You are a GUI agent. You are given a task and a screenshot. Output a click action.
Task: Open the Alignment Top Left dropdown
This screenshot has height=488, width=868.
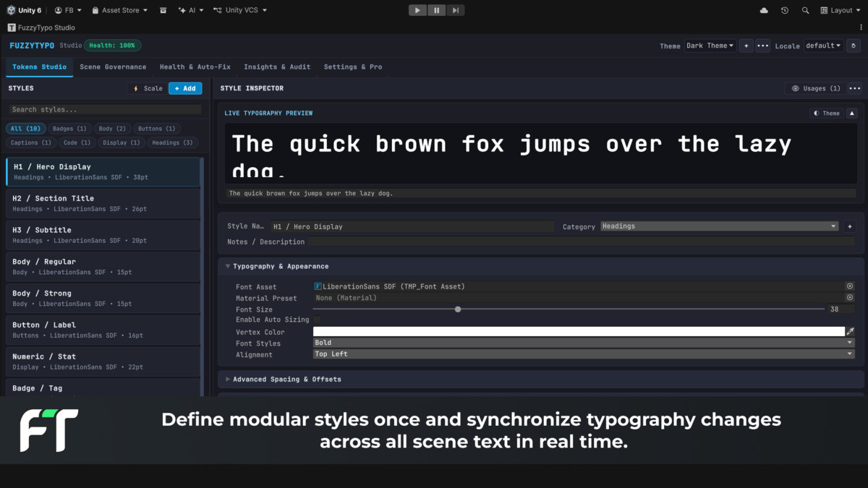pos(584,354)
